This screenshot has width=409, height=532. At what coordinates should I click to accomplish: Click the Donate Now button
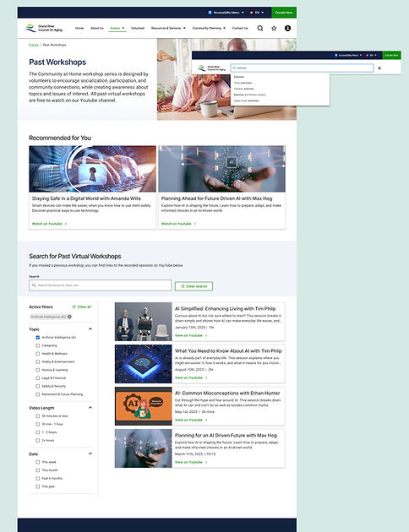click(x=284, y=13)
